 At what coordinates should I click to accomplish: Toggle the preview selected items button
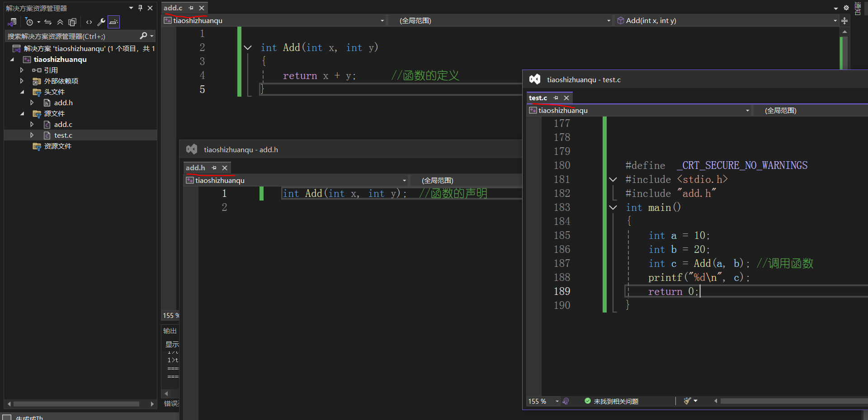[113, 22]
